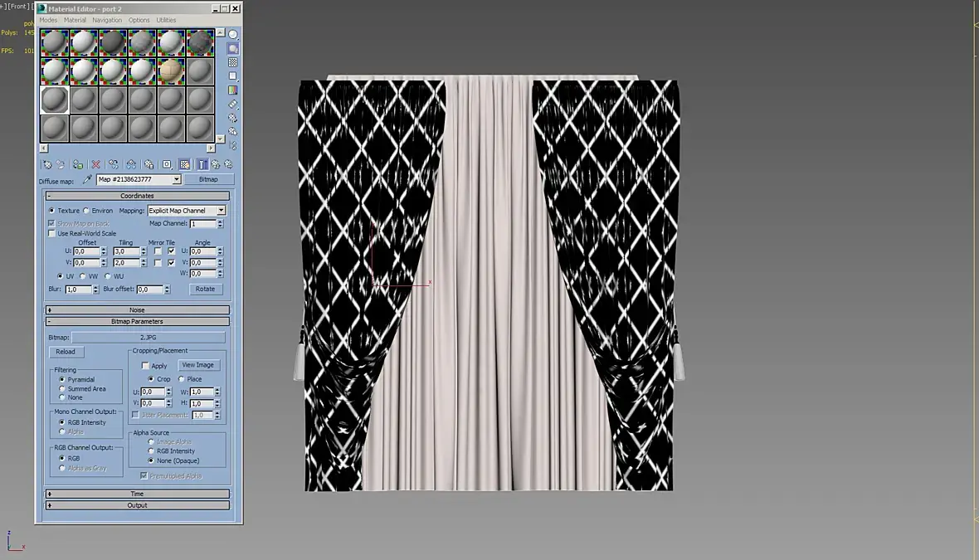
Task: Click the Put to Library icon
Action: 149,164
